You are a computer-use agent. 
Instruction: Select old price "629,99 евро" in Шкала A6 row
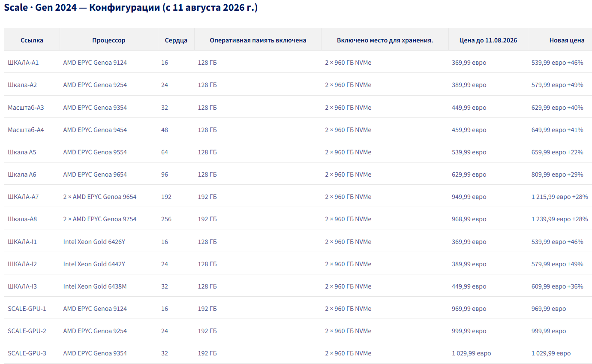(469, 174)
